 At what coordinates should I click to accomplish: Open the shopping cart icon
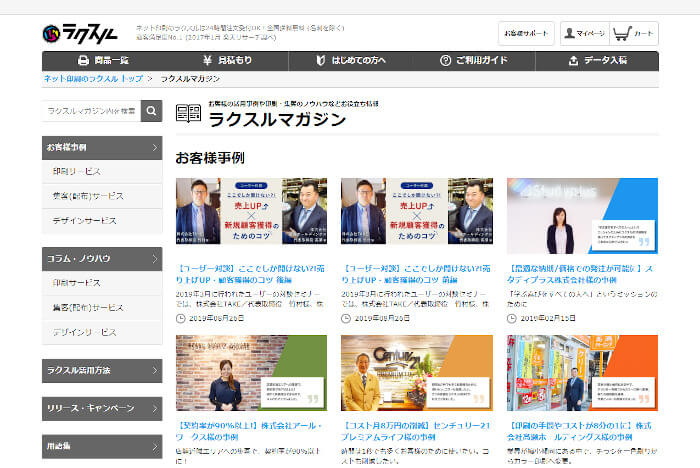point(622,33)
